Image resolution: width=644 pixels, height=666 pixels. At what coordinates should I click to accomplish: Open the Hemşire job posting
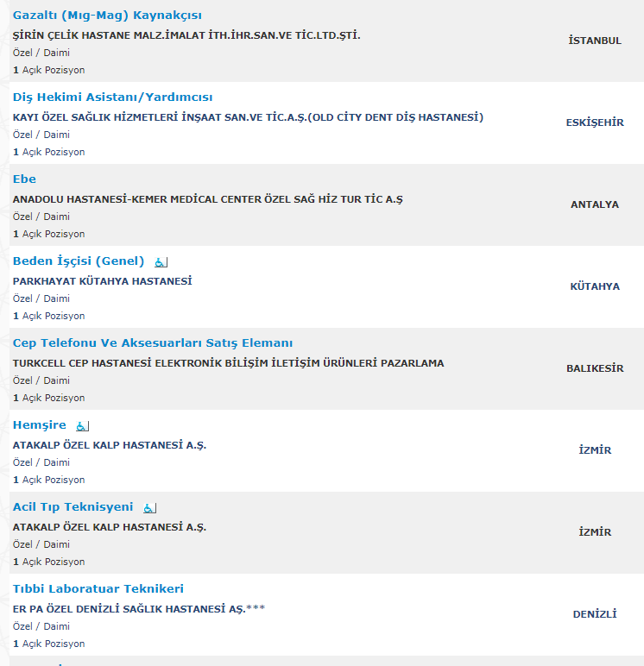pos(39,425)
